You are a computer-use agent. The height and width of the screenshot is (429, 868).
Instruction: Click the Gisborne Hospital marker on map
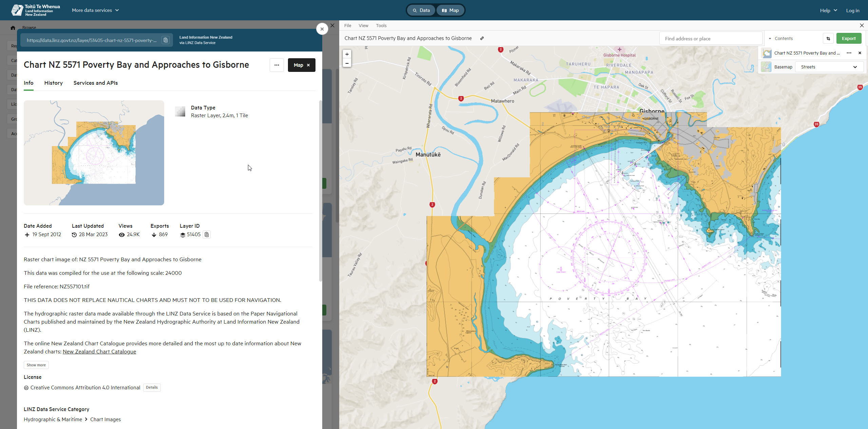click(x=619, y=49)
